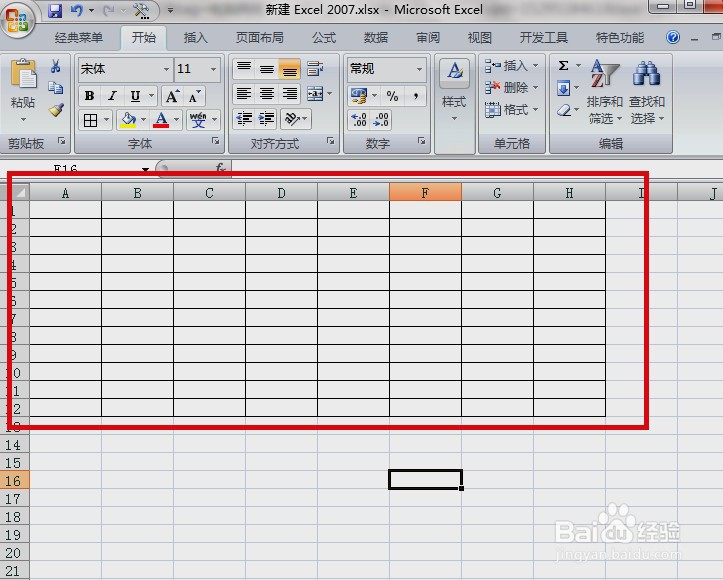Decrease indent
Image resolution: width=723 pixels, height=580 pixels.
pos(244,119)
